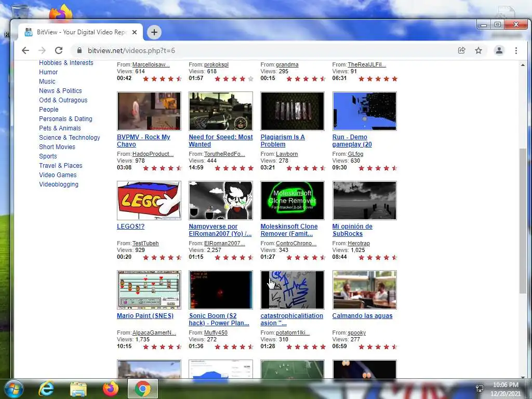Open the People category
Image resolution: width=532 pixels, height=399 pixels.
click(48, 109)
